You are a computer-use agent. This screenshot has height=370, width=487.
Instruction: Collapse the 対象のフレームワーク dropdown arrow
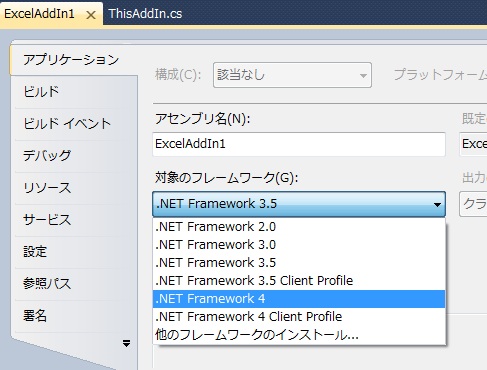(x=437, y=204)
